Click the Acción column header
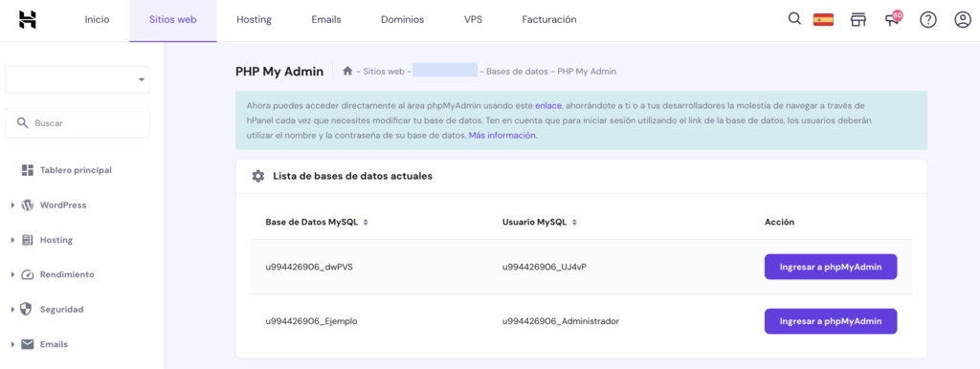Viewport: 980px width, 369px height. (779, 223)
